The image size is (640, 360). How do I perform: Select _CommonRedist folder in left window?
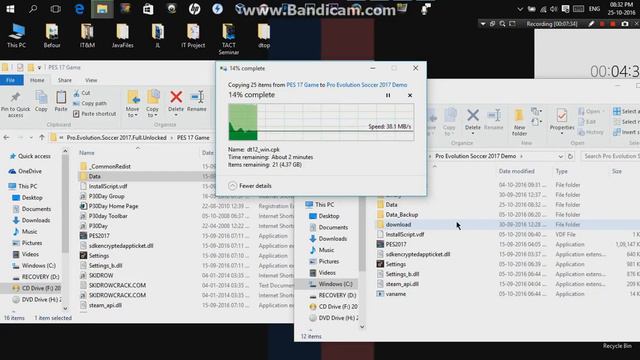(106, 167)
